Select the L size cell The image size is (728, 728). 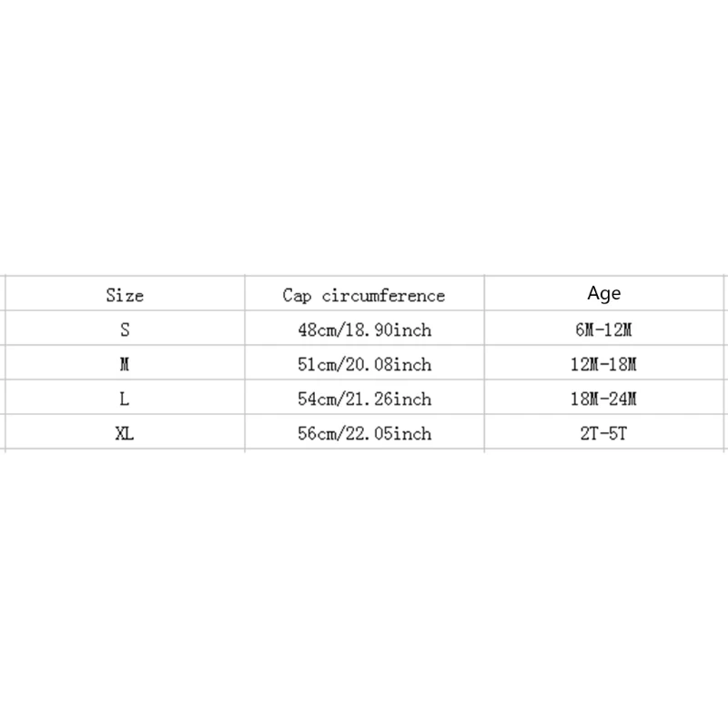(125, 399)
